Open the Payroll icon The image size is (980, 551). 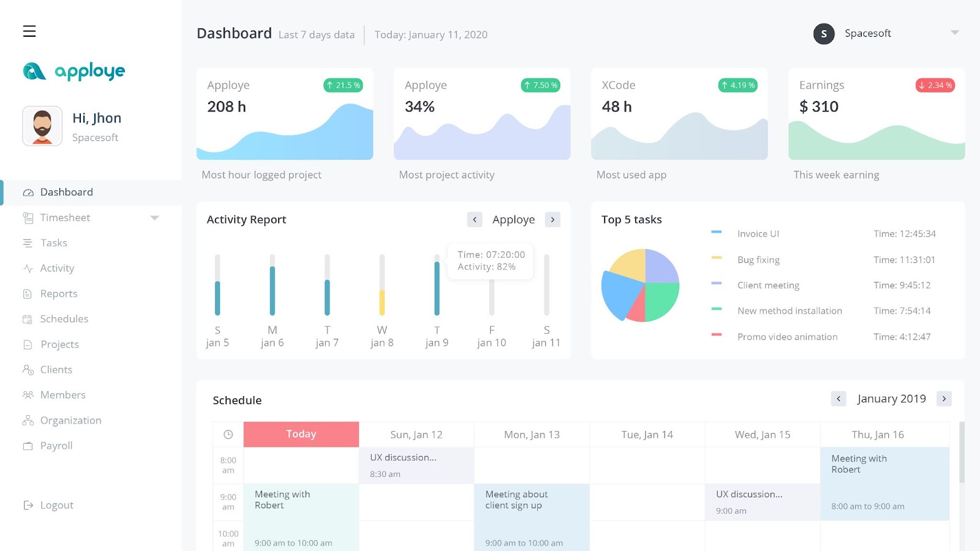pyautogui.click(x=27, y=446)
